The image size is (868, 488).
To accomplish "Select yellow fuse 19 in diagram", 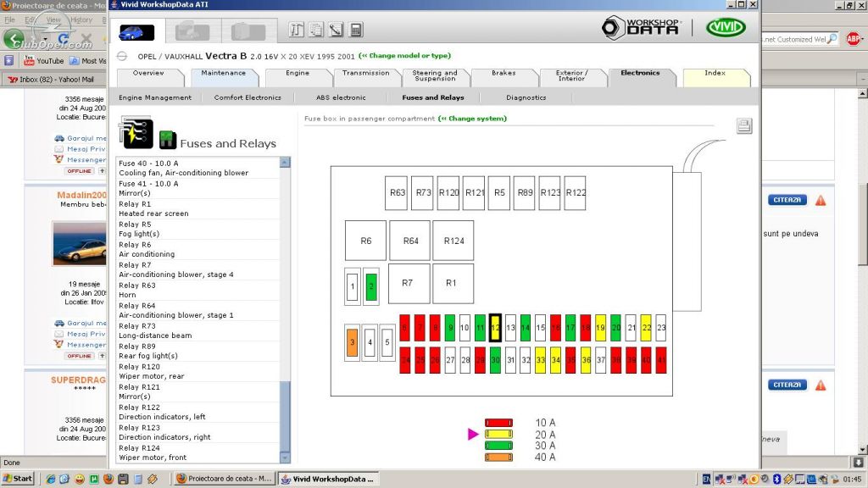I will [x=601, y=328].
